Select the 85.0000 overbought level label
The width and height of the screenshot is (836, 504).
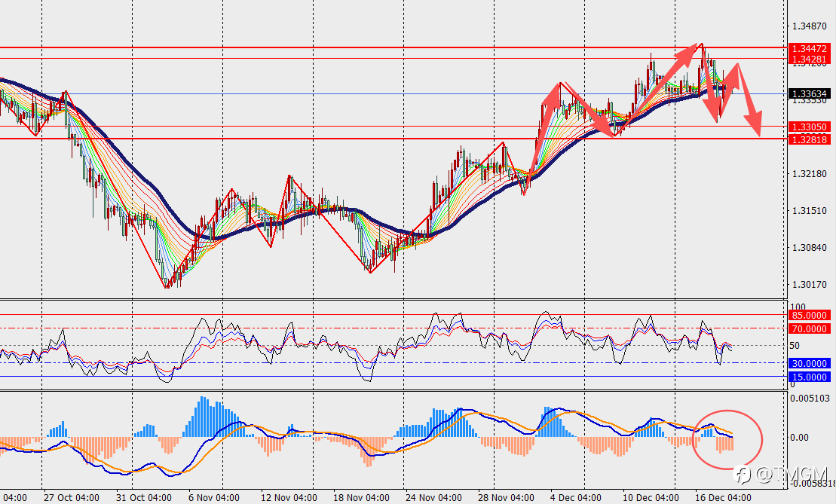coord(809,315)
